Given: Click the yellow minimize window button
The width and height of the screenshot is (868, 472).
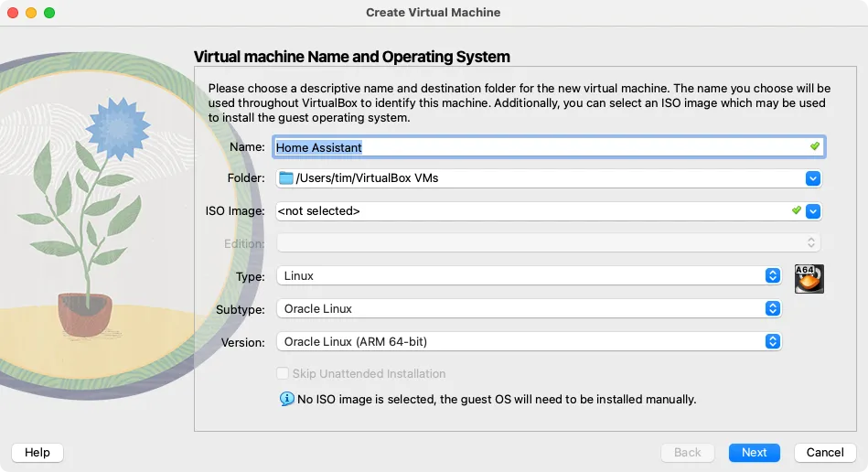Looking at the screenshot, I should 31,13.
